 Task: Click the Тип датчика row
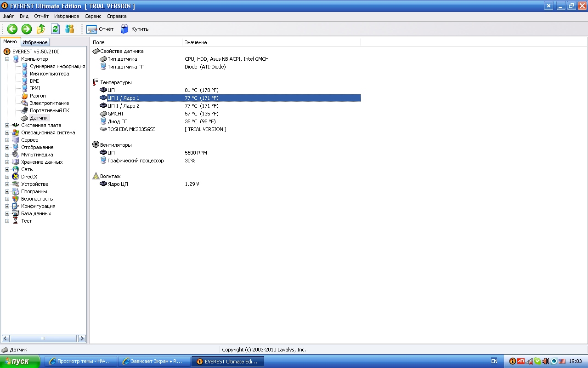230,59
